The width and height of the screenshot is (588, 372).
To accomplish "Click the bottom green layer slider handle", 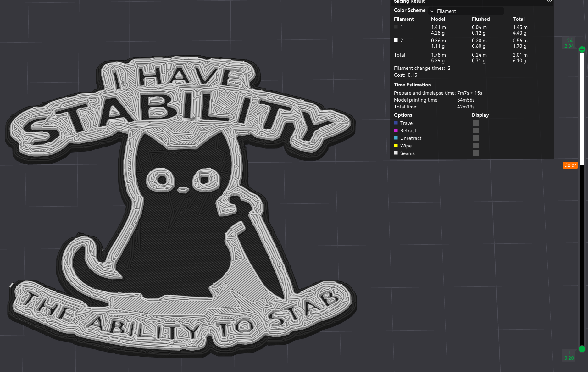I will pos(582,349).
